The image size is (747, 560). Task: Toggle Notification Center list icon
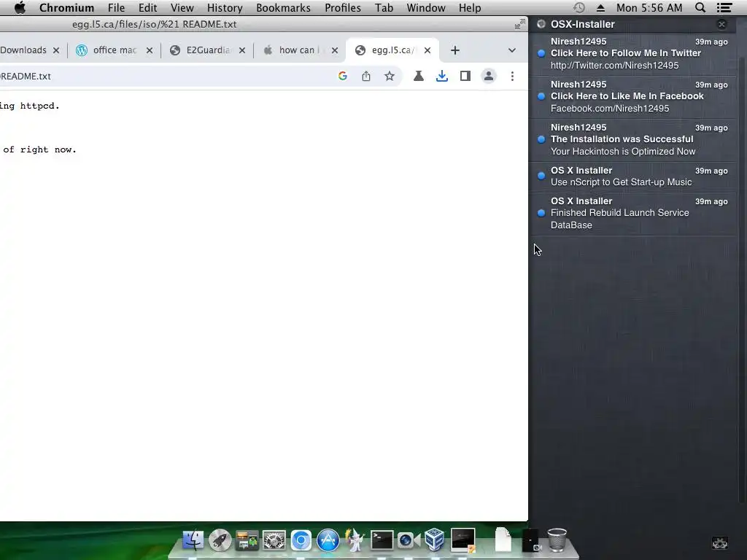click(724, 7)
